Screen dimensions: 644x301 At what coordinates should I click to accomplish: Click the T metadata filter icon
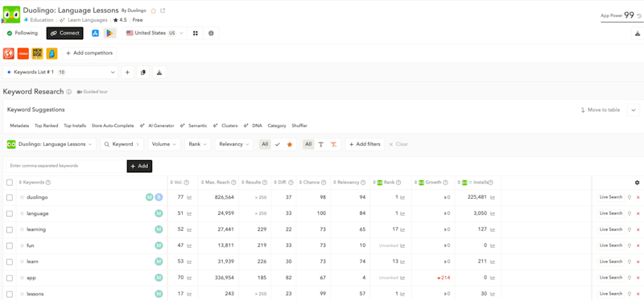point(321,144)
